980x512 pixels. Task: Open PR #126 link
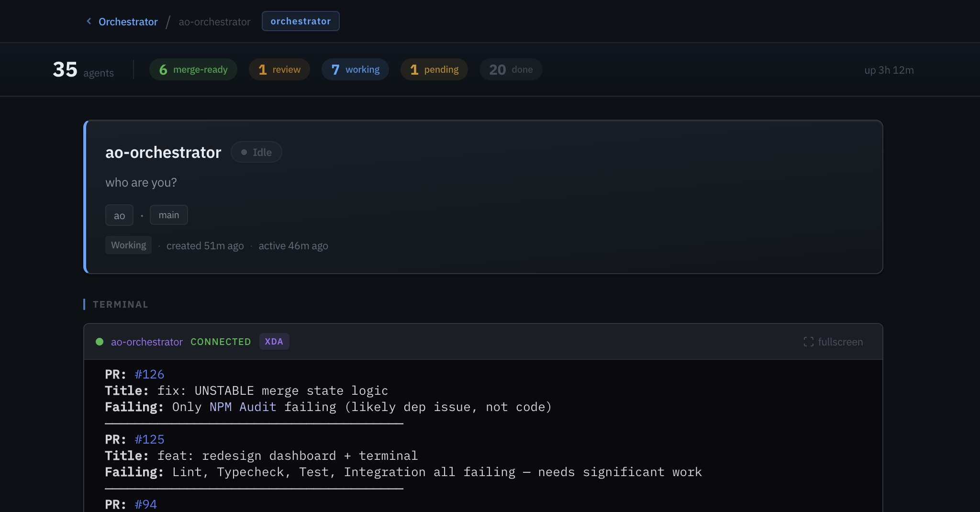point(149,374)
